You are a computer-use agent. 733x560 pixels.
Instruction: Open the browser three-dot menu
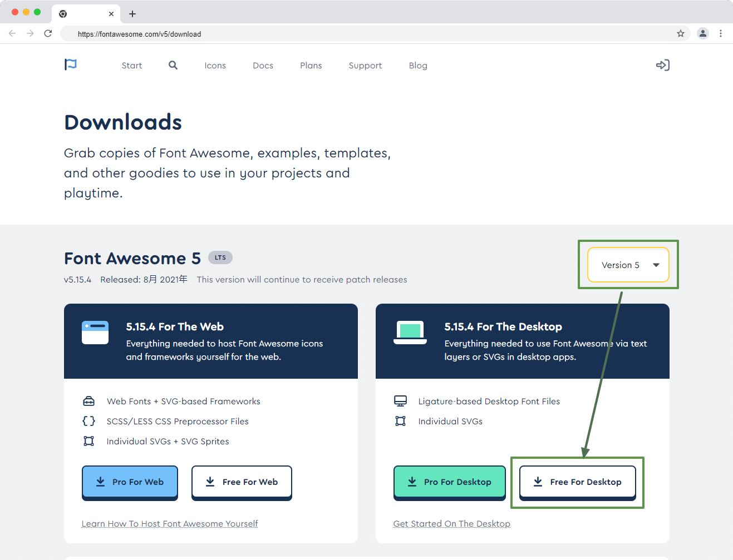[721, 33]
